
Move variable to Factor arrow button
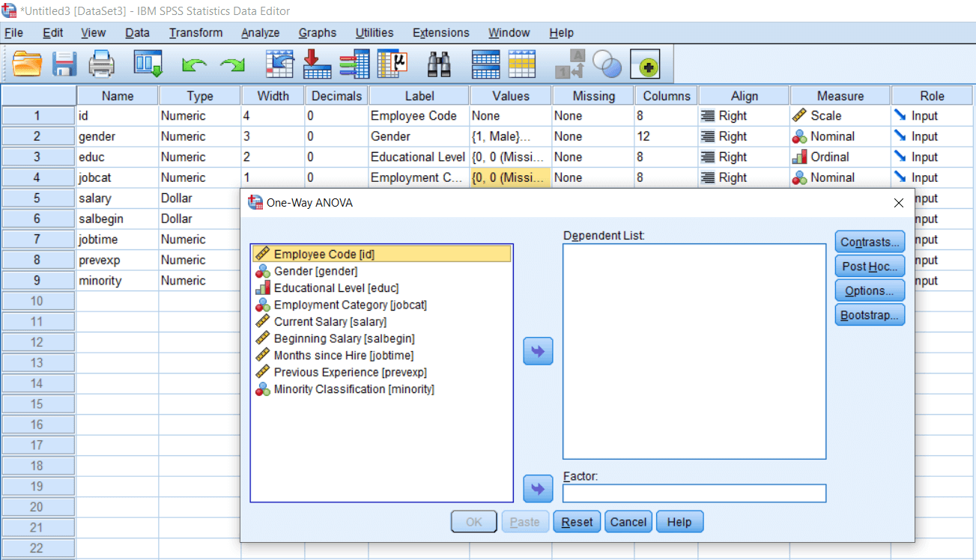point(538,489)
